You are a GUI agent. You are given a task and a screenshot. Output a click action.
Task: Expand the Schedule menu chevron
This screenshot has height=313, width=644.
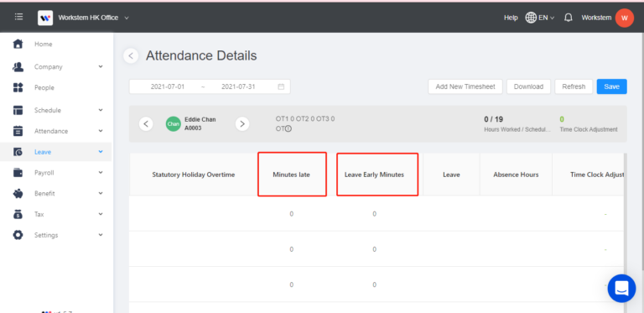101,110
